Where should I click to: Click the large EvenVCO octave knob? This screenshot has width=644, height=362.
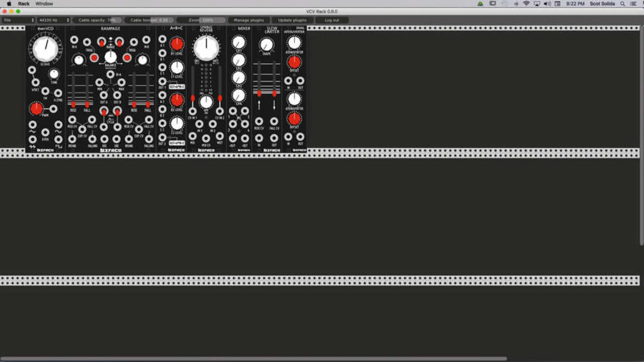[x=45, y=48]
